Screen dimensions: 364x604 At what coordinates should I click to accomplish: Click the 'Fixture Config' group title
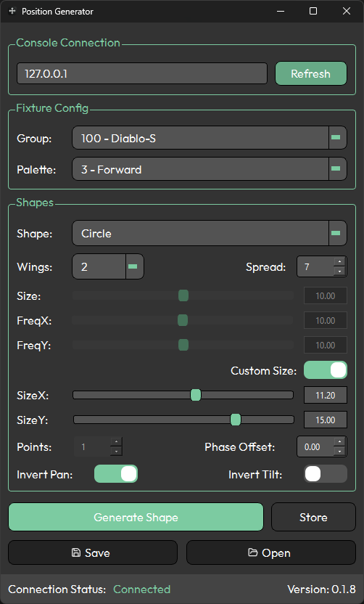point(52,108)
